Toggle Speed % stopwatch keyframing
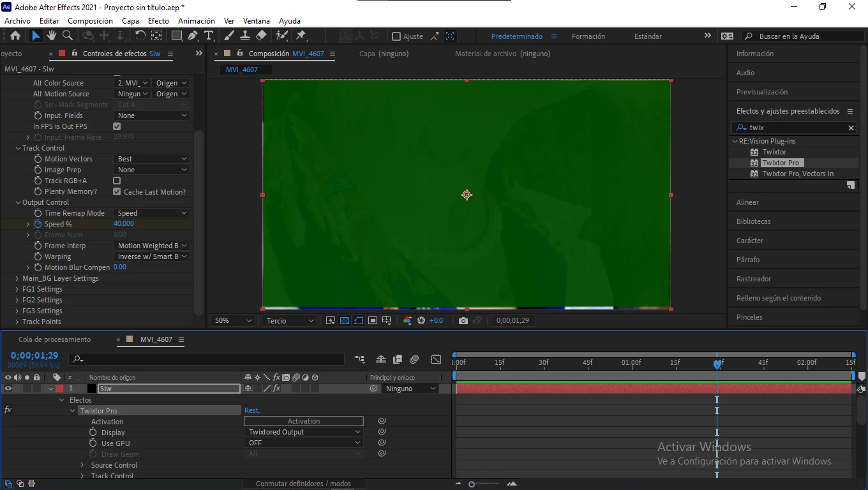This screenshot has width=868, height=490. click(x=38, y=224)
